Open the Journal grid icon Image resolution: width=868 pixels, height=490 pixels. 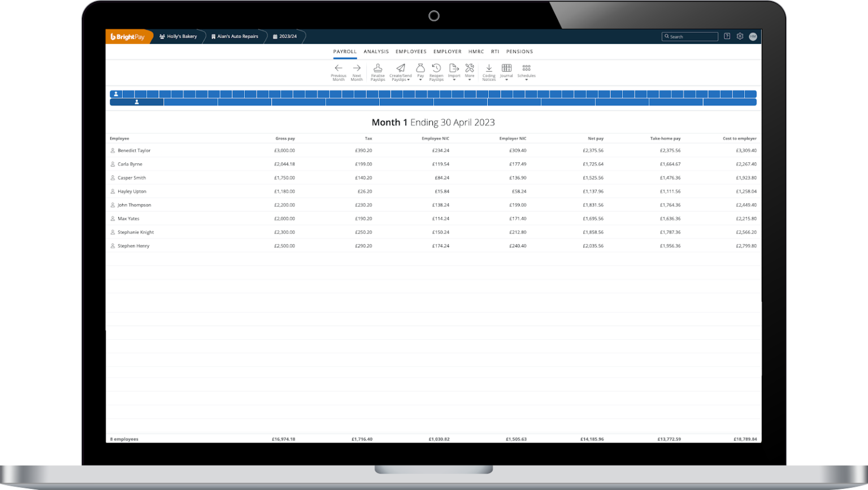[x=506, y=67]
